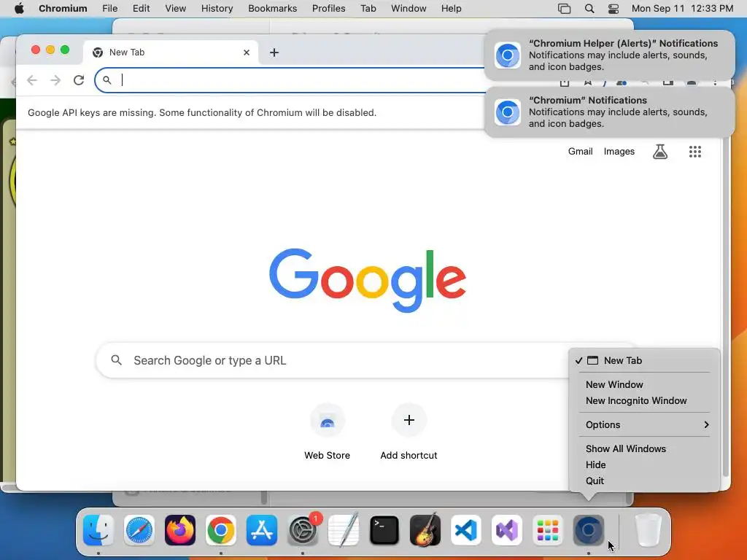Image resolution: width=747 pixels, height=560 pixels.
Task: Open the Google apps grid
Action: tap(695, 152)
